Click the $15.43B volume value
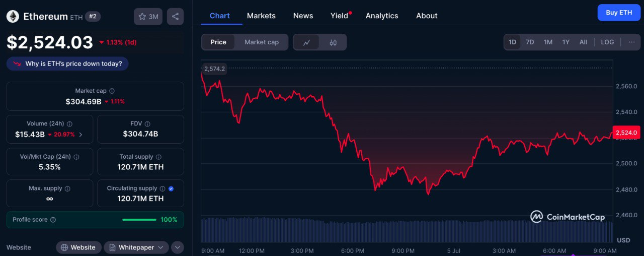The image size is (644, 256). click(x=30, y=135)
